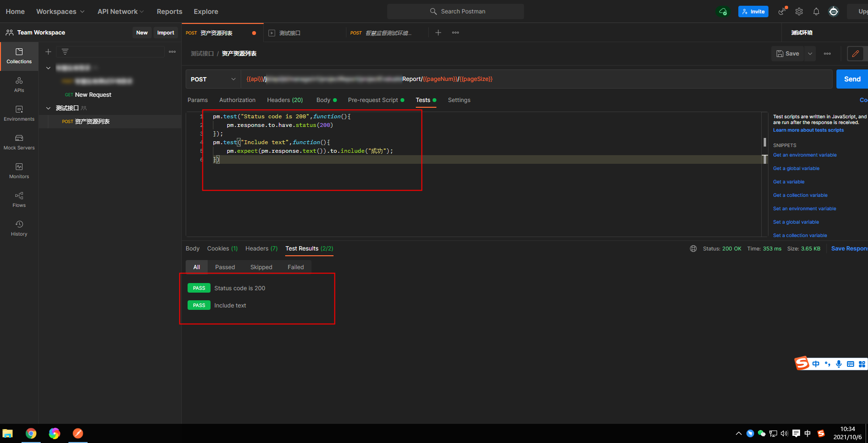Open the response Headers (7) tab
Image resolution: width=868 pixels, height=443 pixels.
pyautogui.click(x=261, y=249)
